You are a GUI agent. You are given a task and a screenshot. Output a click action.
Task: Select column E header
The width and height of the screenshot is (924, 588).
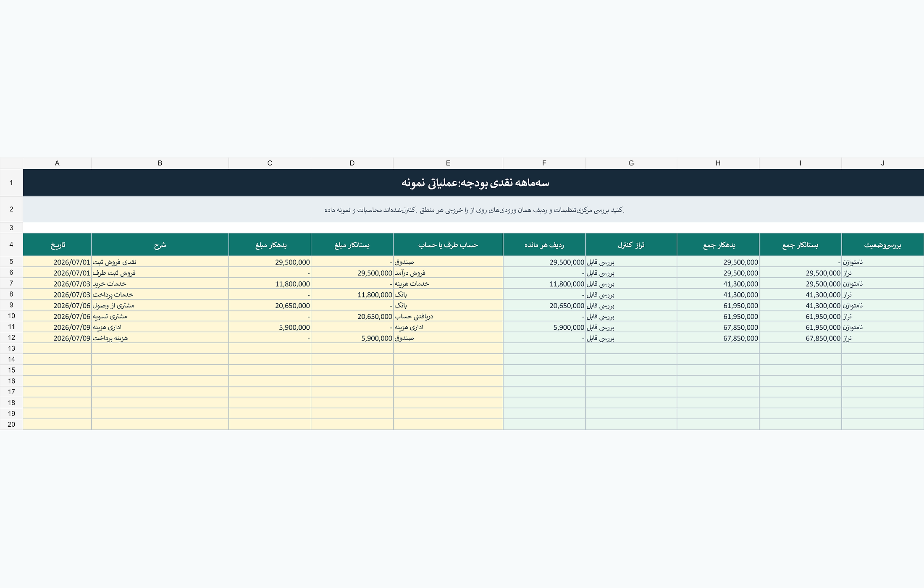tap(448, 163)
